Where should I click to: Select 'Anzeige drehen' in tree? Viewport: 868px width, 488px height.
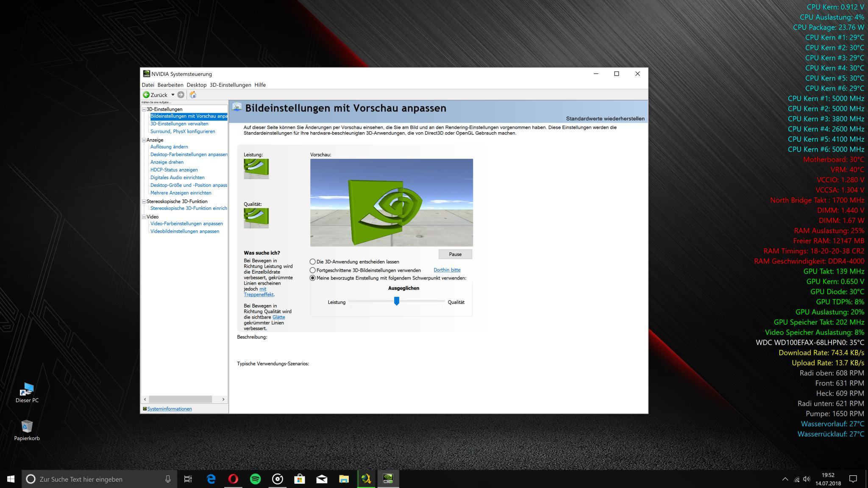coord(167,162)
